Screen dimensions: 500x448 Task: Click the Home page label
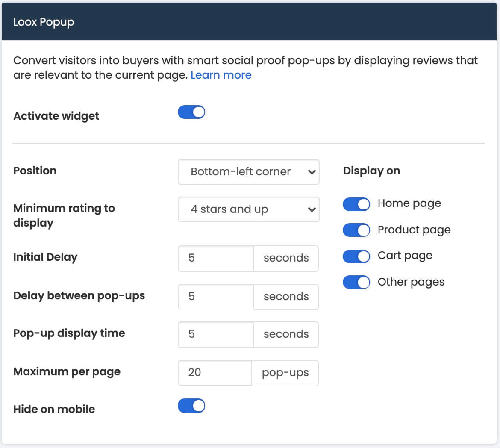tap(409, 203)
